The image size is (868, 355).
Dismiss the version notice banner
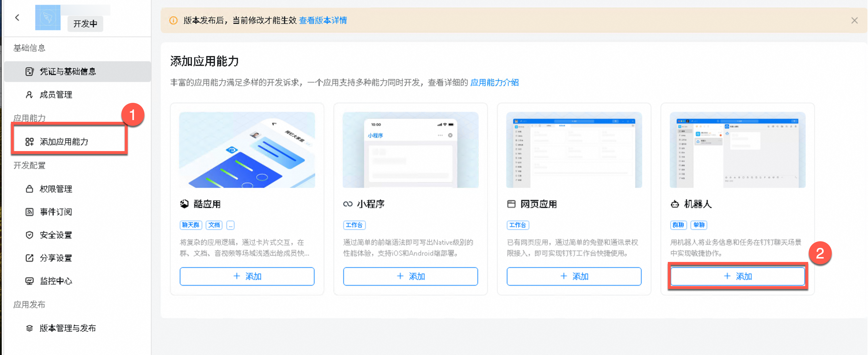coord(854,20)
